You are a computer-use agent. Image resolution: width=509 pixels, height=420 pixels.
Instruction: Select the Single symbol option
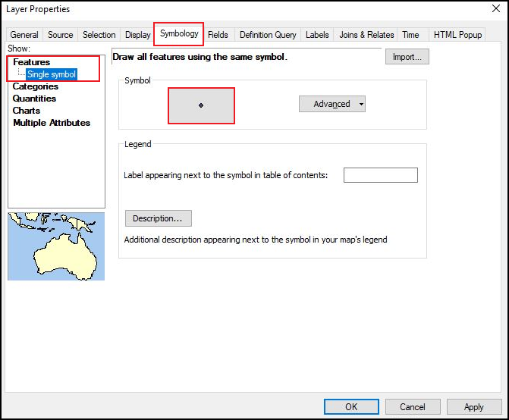(52, 74)
